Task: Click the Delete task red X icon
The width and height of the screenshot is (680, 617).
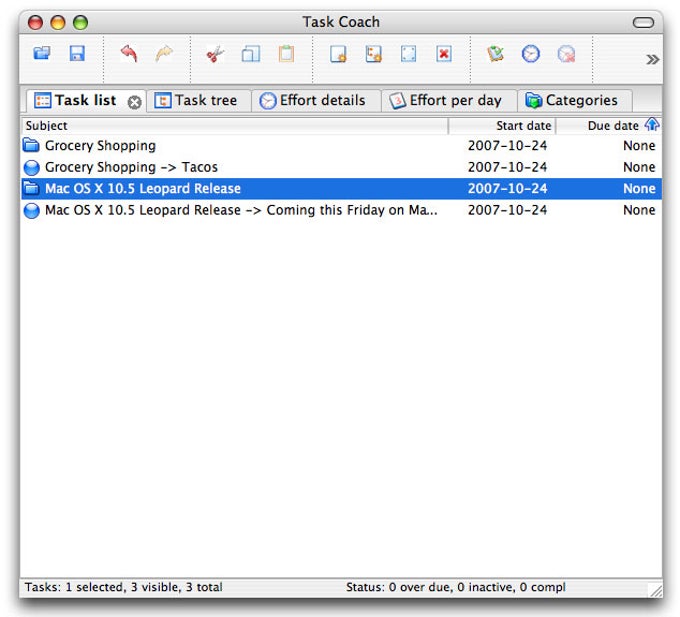Action: pos(444,54)
